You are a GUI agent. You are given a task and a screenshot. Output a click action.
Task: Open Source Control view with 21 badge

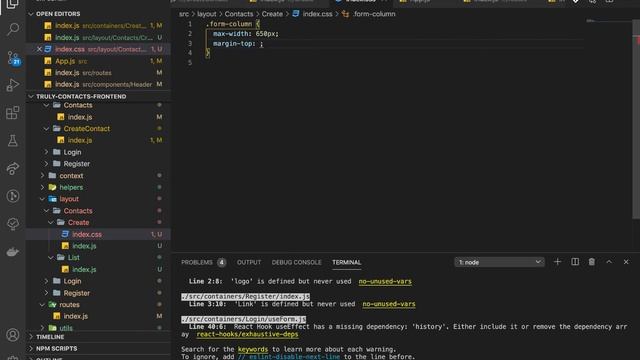(13, 58)
